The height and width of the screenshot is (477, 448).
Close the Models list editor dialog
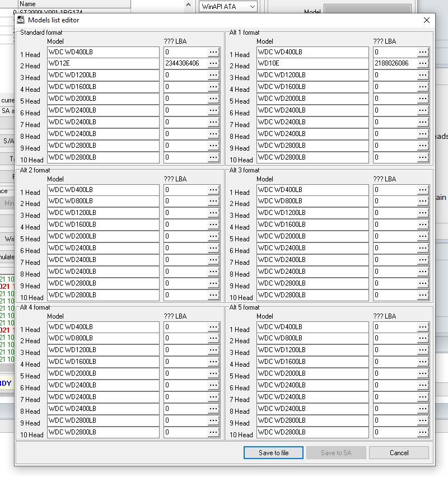(427, 20)
